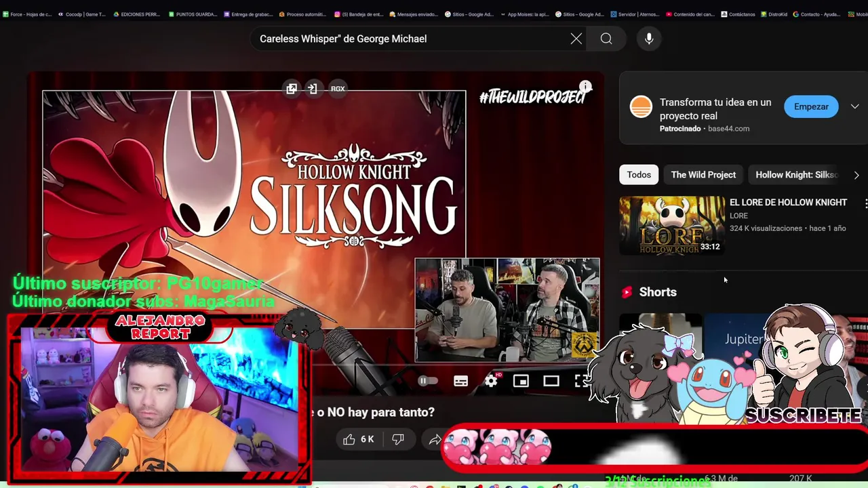Switch to the Contáctanos browser tab
This screenshot has height=488, width=868.
pyautogui.click(x=738, y=14)
